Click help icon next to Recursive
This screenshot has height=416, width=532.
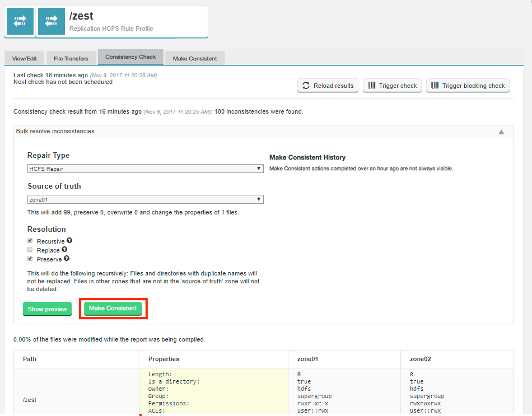69,241
